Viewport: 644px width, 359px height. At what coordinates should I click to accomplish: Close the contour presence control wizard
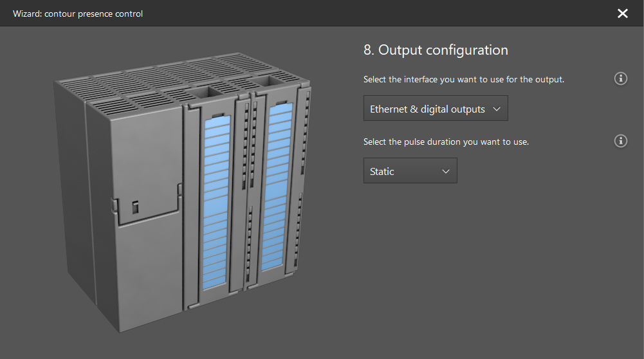[622, 14]
